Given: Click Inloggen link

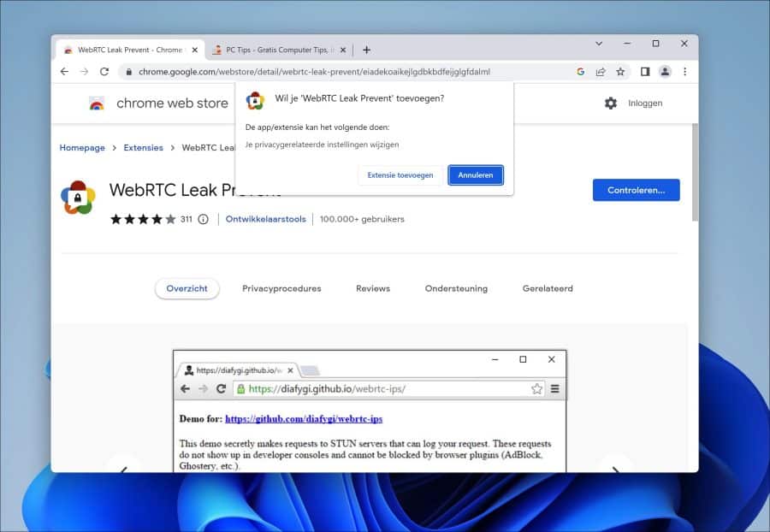Looking at the screenshot, I should 645,103.
